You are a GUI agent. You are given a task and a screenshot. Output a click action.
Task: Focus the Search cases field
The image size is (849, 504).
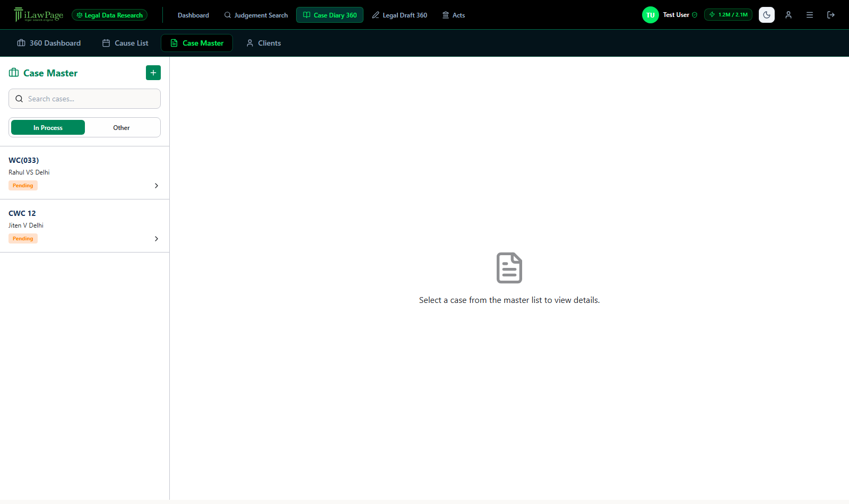click(x=84, y=99)
